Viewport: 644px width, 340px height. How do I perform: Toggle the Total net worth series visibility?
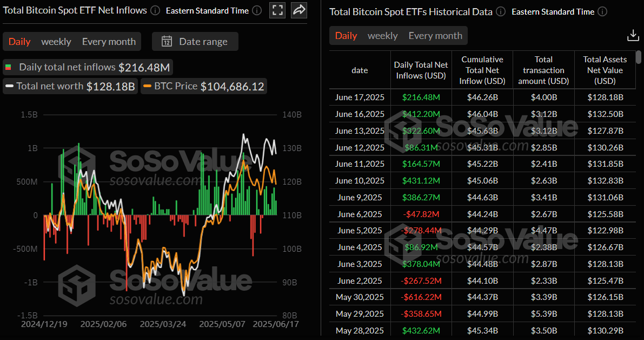point(70,86)
